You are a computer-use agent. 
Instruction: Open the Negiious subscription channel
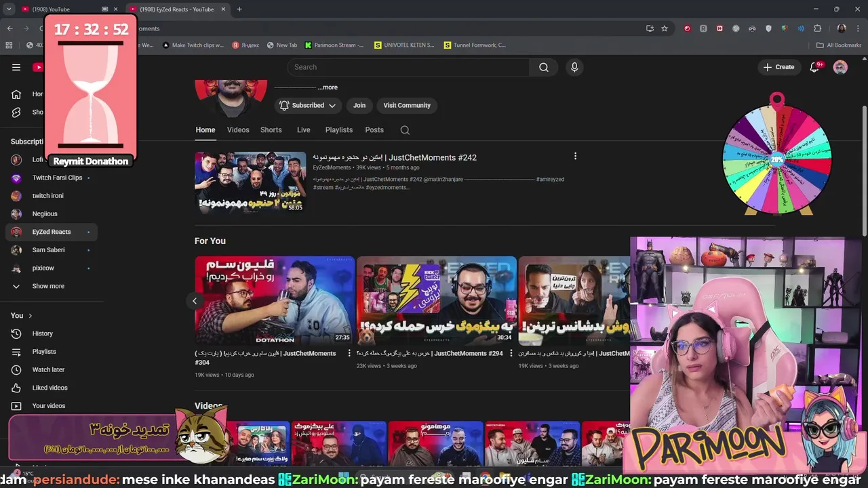[52, 213]
